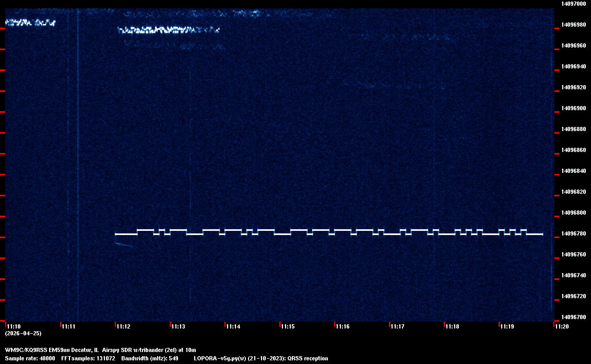
Task: Click the 11:10 time axis label
Action: [13, 326]
